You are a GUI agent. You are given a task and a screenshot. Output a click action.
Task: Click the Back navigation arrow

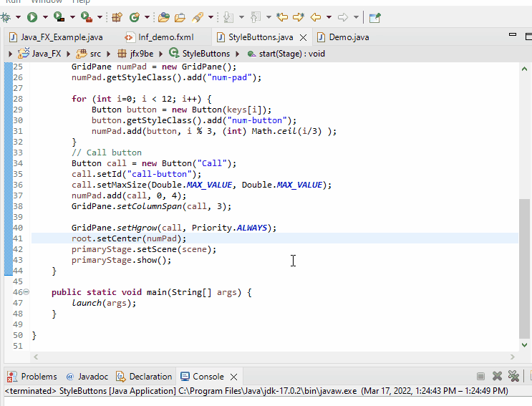(x=315, y=16)
